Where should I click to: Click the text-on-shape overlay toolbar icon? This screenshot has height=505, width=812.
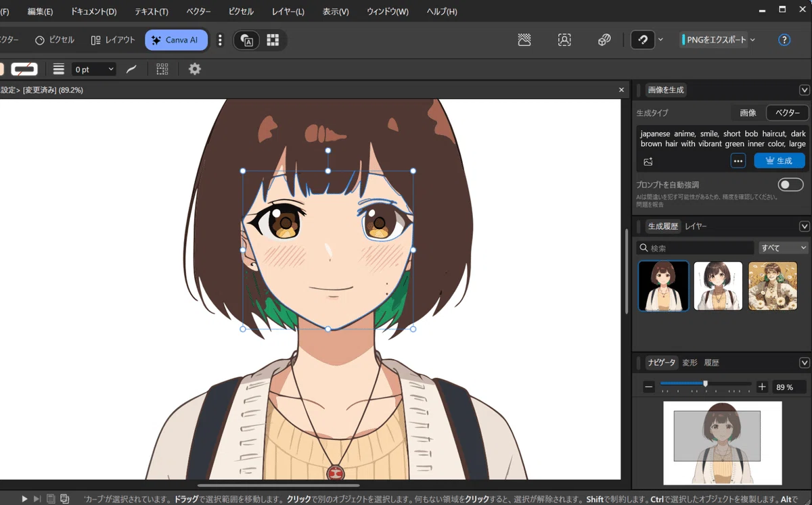click(x=248, y=41)
